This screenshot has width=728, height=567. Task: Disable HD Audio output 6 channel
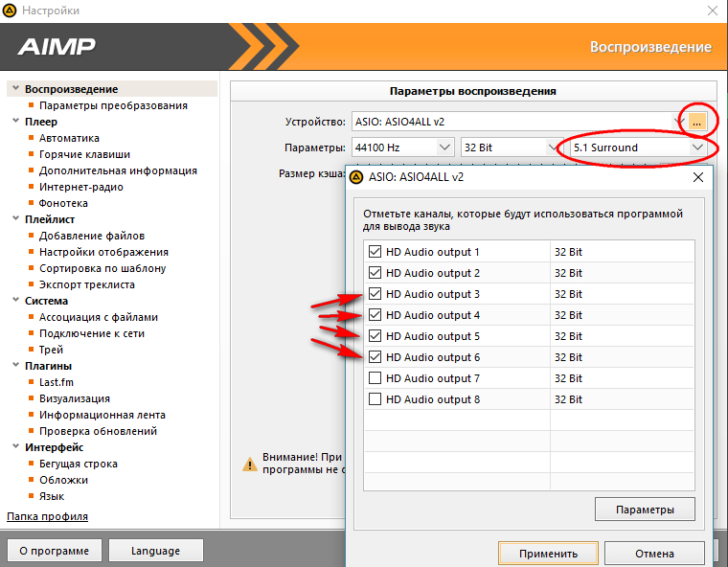pos(375,356)
